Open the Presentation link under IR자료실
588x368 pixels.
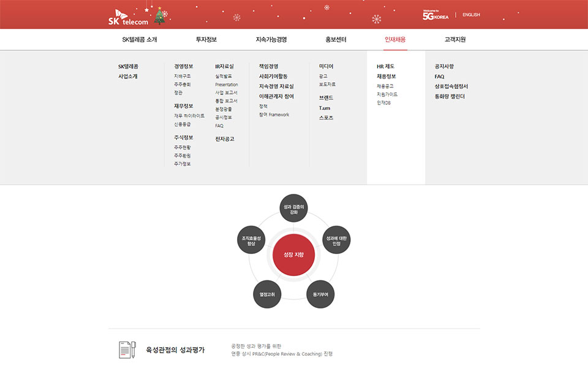click(227, 85)
